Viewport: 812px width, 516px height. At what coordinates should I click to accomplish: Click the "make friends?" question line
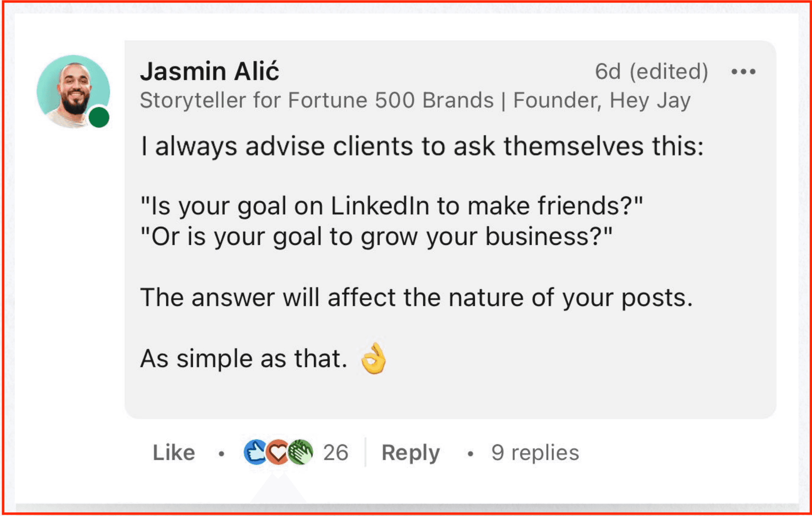(x=391, y=206)
